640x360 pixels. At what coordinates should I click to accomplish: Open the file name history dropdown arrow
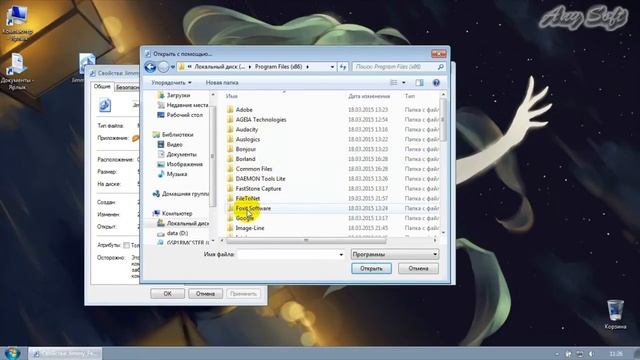pos(341,254)
